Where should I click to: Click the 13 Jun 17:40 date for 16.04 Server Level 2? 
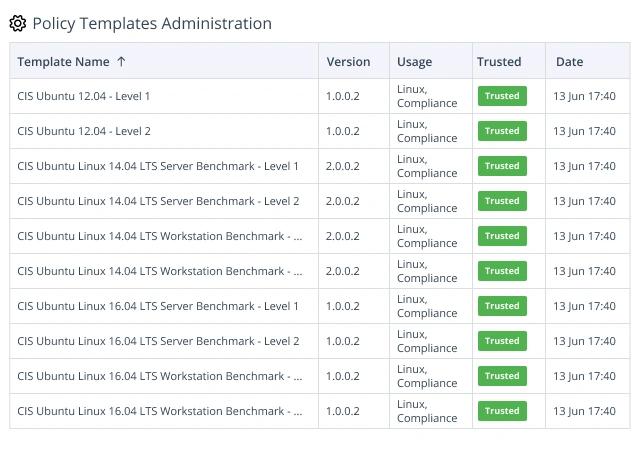click(x=584, y=341)
